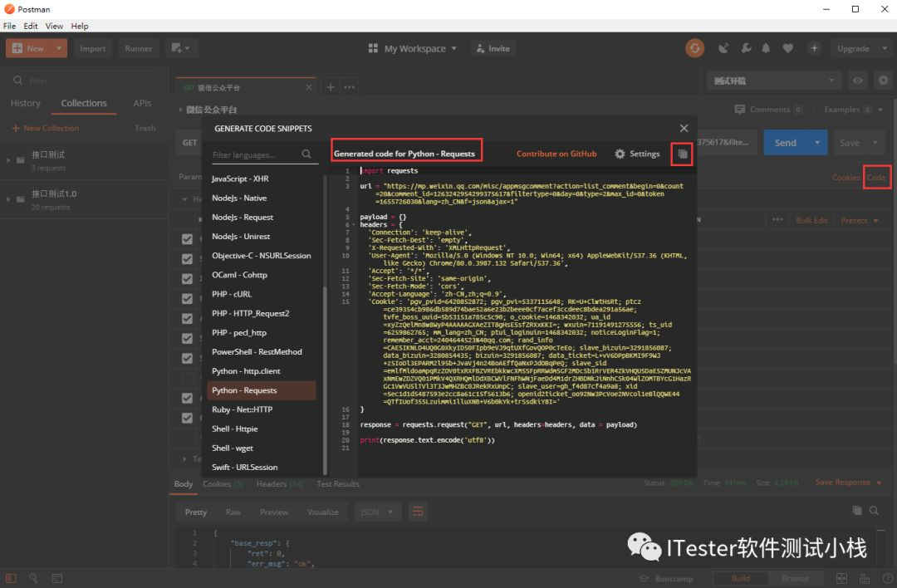Viewport: 897px width, 588px height.
Task: Select Swift - URLSession language
Action: [x=245, y=468]
